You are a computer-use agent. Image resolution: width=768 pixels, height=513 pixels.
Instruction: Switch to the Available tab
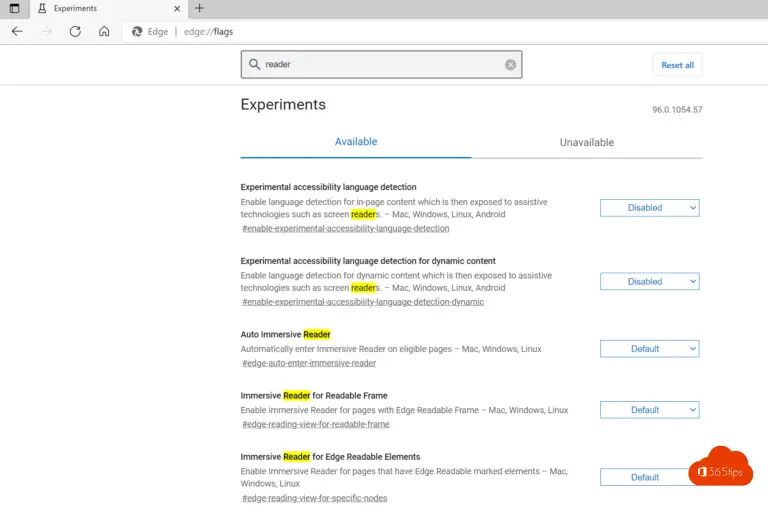click(356, 142)
